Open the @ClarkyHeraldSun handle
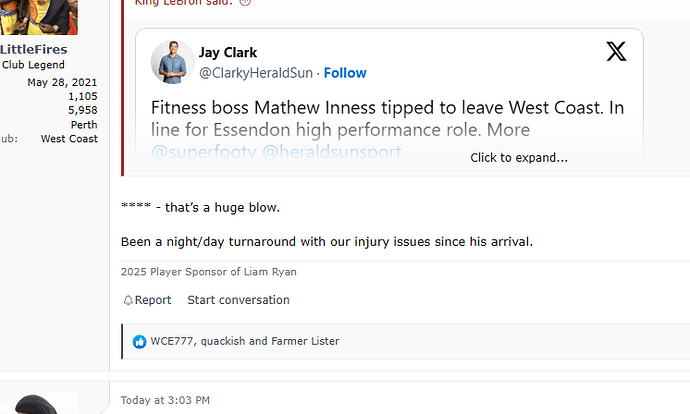 click(256, 73)
